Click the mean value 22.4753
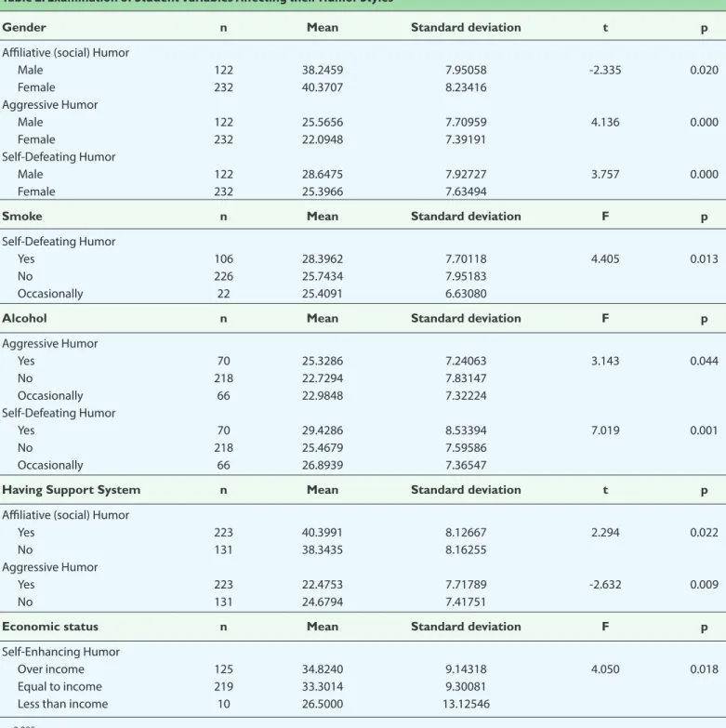 [x=323, y=585]
